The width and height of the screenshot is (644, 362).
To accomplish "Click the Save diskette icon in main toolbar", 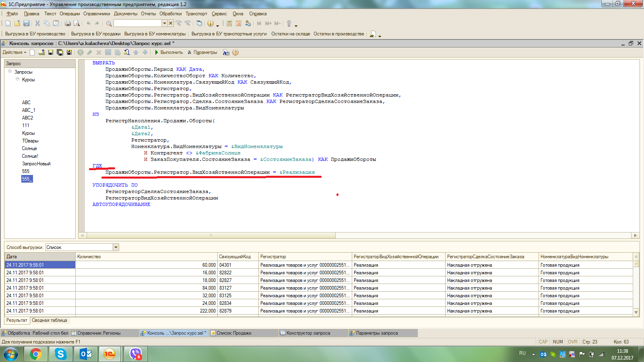I will [26, 23].
